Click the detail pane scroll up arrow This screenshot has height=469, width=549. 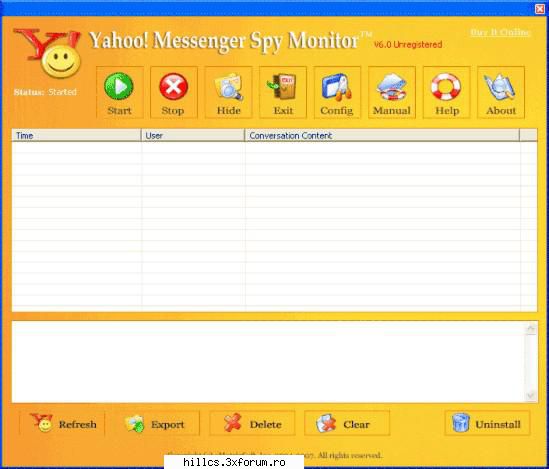(x=531, y=329)
